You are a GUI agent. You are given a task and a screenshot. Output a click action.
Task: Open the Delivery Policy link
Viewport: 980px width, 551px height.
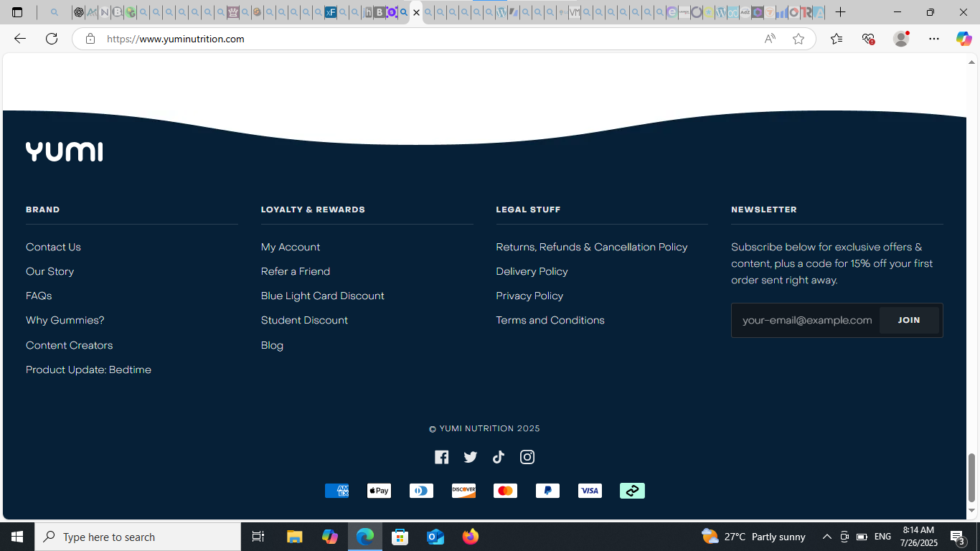tap(532, 271)
